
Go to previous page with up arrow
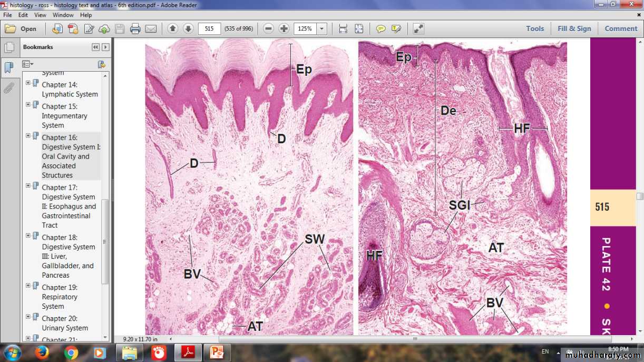[x=172, y=28]
